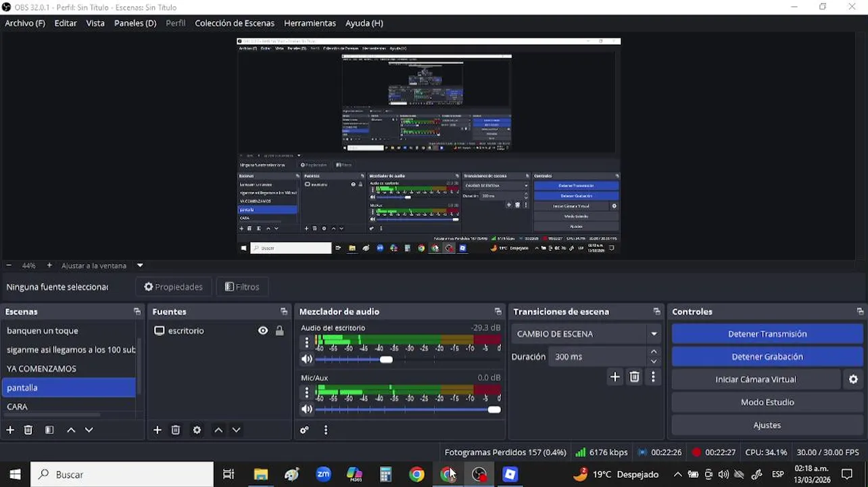Open the Filtros button above the docks
This screenshot has height=487, width=868.
click(242, 287)
